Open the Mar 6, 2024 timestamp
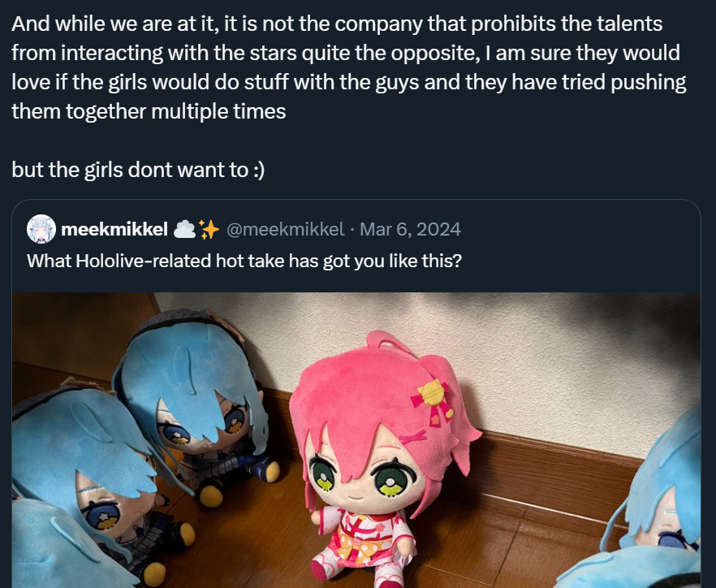The width and height of the screenshot is (716, 588). pos(410,229)
